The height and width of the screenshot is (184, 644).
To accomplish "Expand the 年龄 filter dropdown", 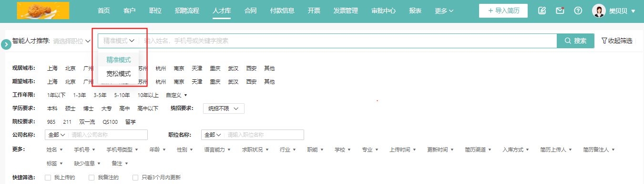I will [x=157, y=150].
